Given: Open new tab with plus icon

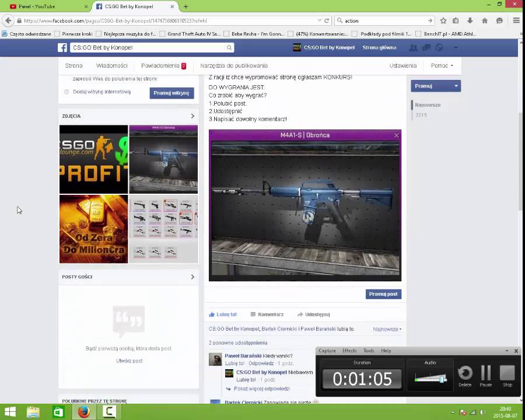Looking at the screenshot, I should [x=185, y=6].
